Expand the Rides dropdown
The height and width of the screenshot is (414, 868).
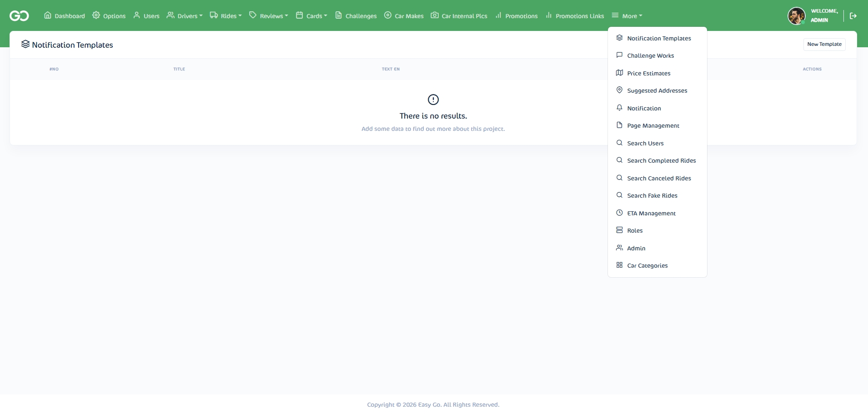click(x=226, y=15)
